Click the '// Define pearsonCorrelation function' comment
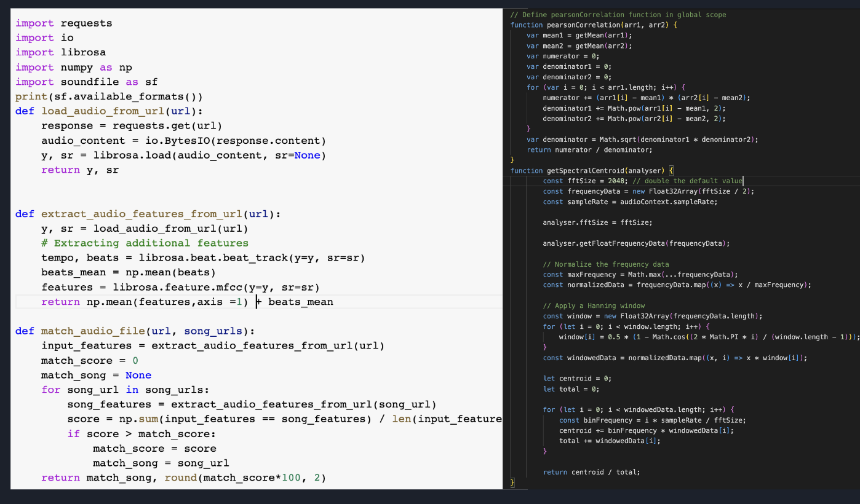 (x=618, y=15)
